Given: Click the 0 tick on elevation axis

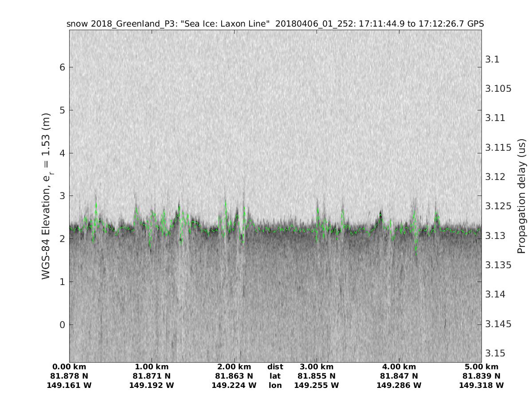Looking at the screenshot, I should [62, 325].
